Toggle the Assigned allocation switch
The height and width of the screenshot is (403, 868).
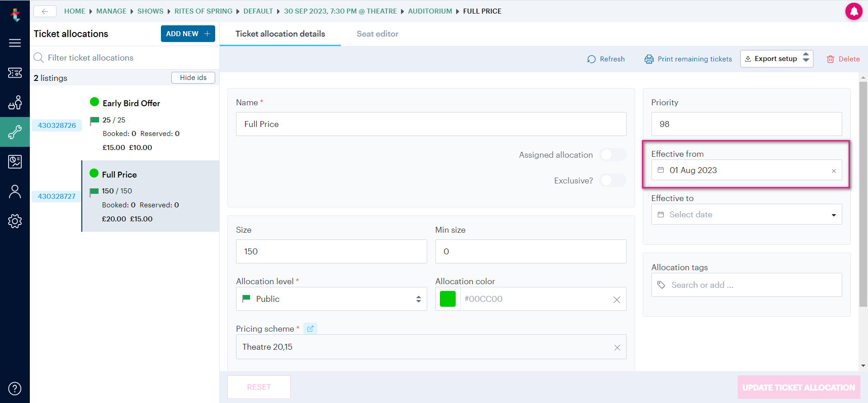pos(613,155)
